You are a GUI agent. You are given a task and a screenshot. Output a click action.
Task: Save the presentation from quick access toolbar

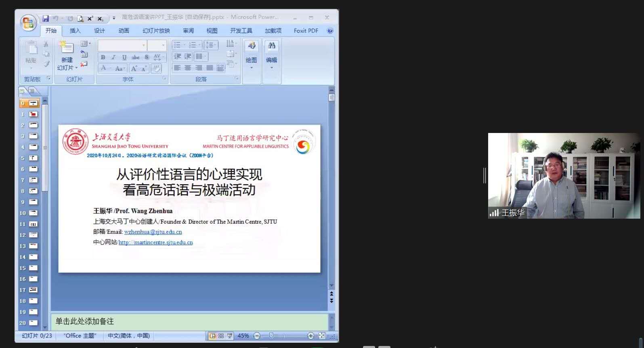[x=46, y=18]
